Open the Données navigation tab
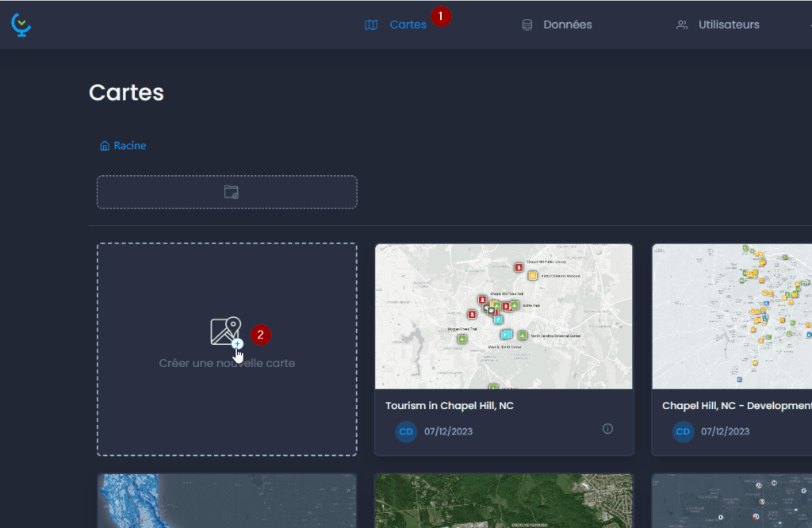 (567, 25)
